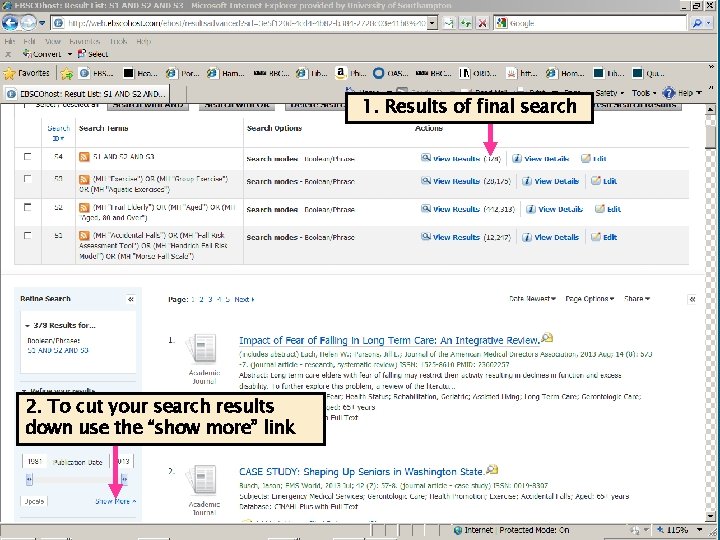Open the Page Options dropdown

[590, 298]
